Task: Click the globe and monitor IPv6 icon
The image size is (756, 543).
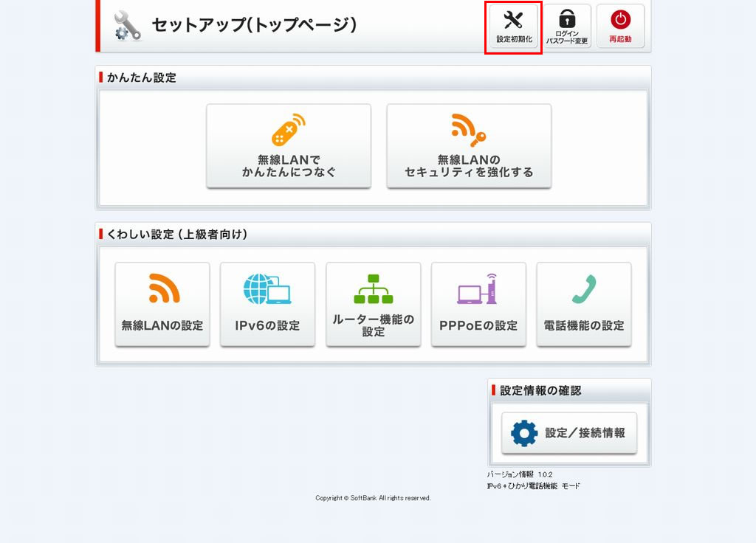Action: click(267, 288)
